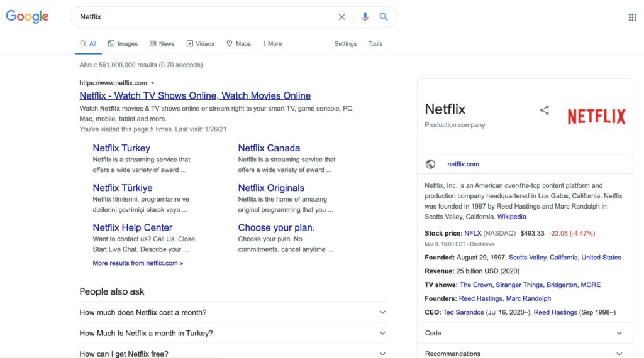
Task: Open 'Netflix - Watch TV Shows Online' result
Action: pyautogui.click(x=195, y=95)
